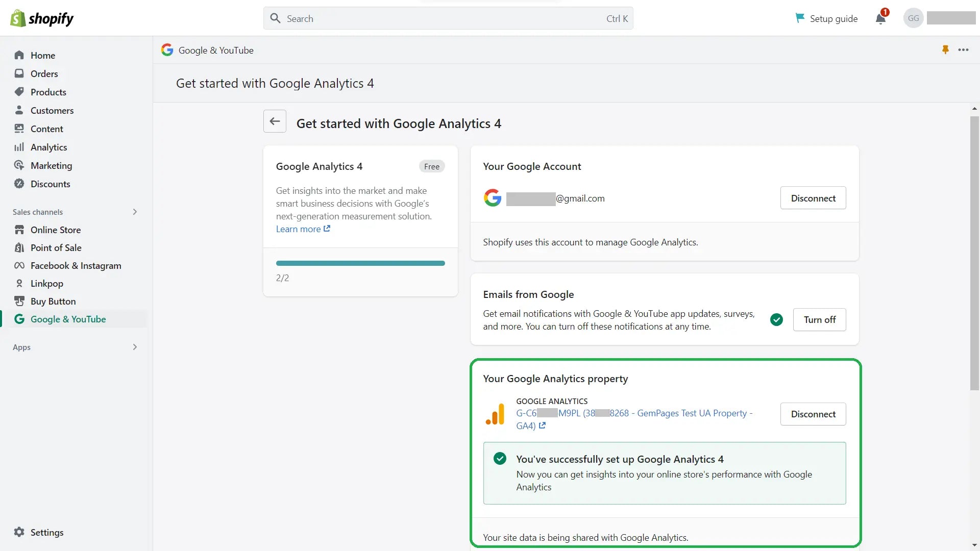Click the Linkpop icon

[x=19, y=283]
